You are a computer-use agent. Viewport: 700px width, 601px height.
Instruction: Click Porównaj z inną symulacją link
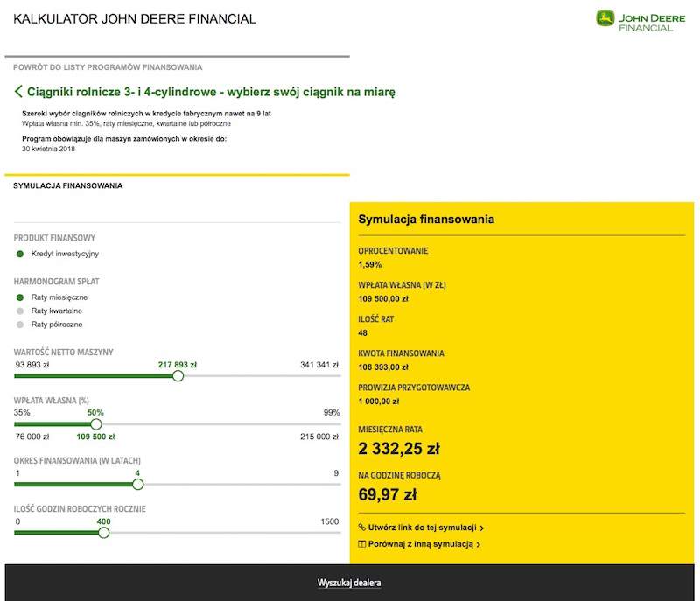pyautogui.click(x=421, y=544)
